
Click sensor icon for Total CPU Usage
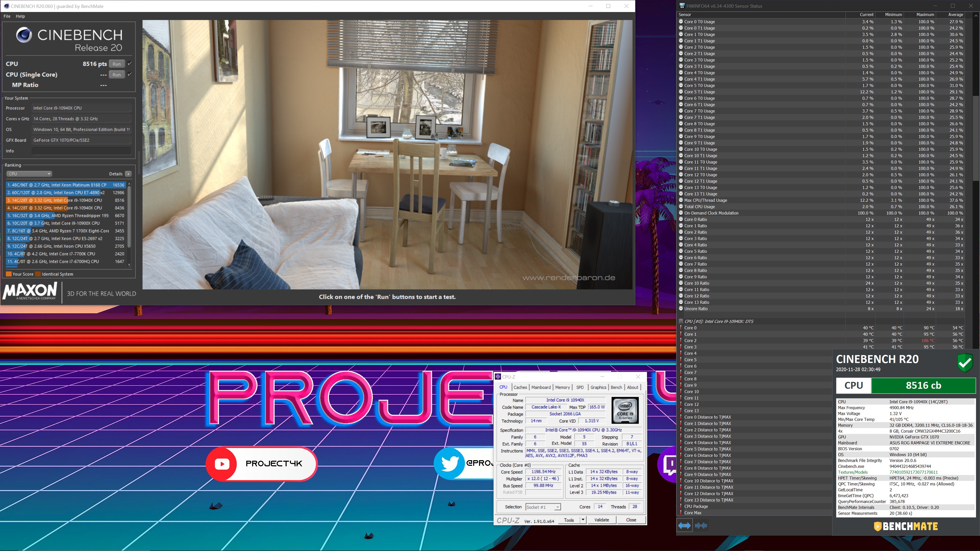(681, 206)
